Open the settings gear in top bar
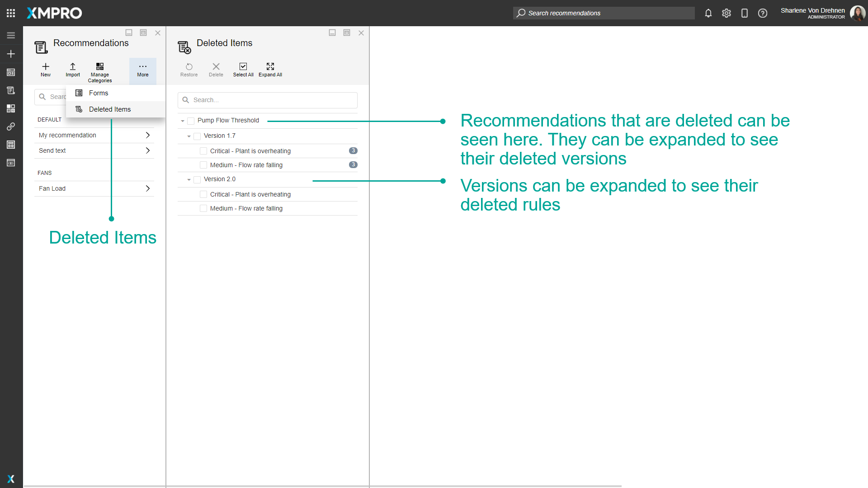This screenshot has width=868, height=488. [x=726, y=13]
